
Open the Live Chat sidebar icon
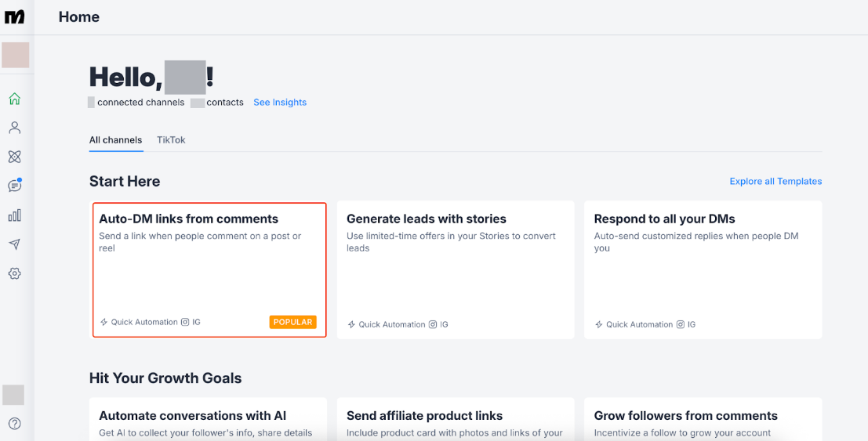coord(14,186)
